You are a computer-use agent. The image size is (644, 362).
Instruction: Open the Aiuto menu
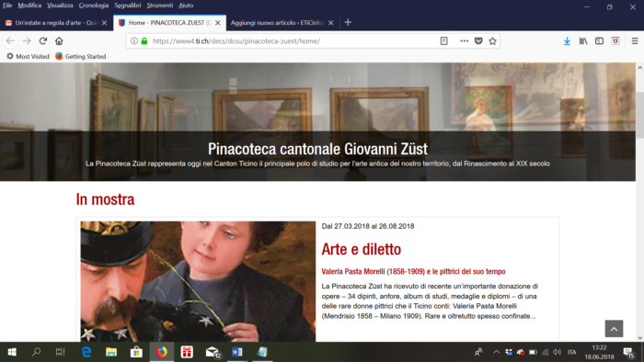click(186, 6)
